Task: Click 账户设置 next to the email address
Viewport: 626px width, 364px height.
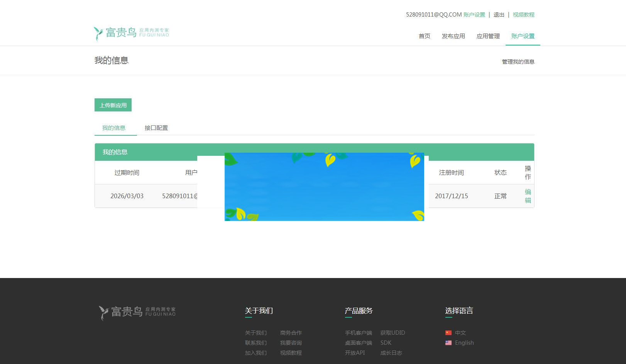Action: coord(475,14)
